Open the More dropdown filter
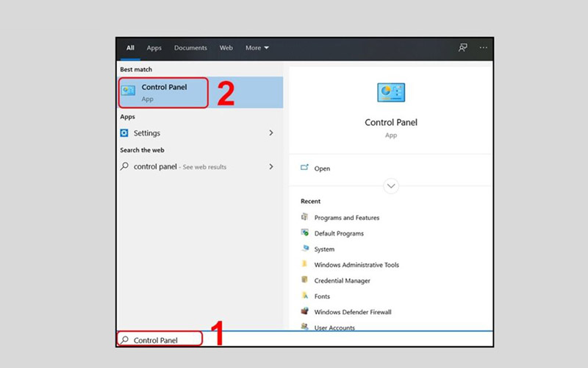Image resolution: width=588 pixels, height=368 pixels. pos(257,48)
